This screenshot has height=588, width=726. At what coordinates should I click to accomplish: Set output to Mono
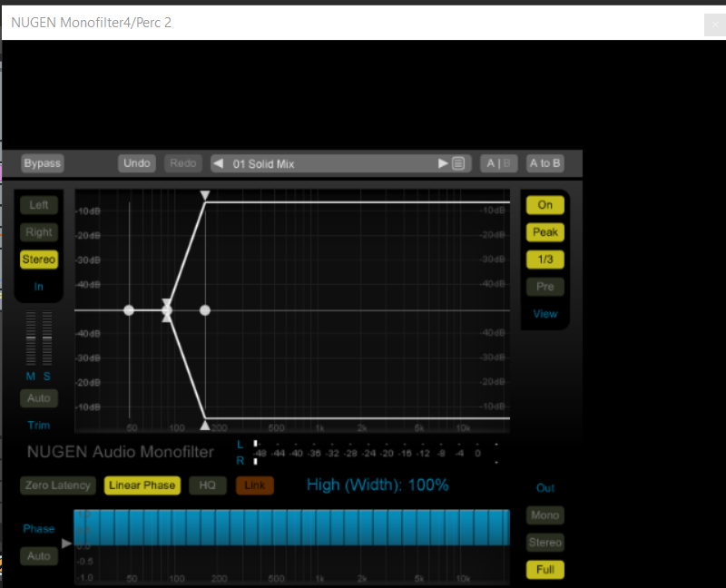click(x=545, y=515)
